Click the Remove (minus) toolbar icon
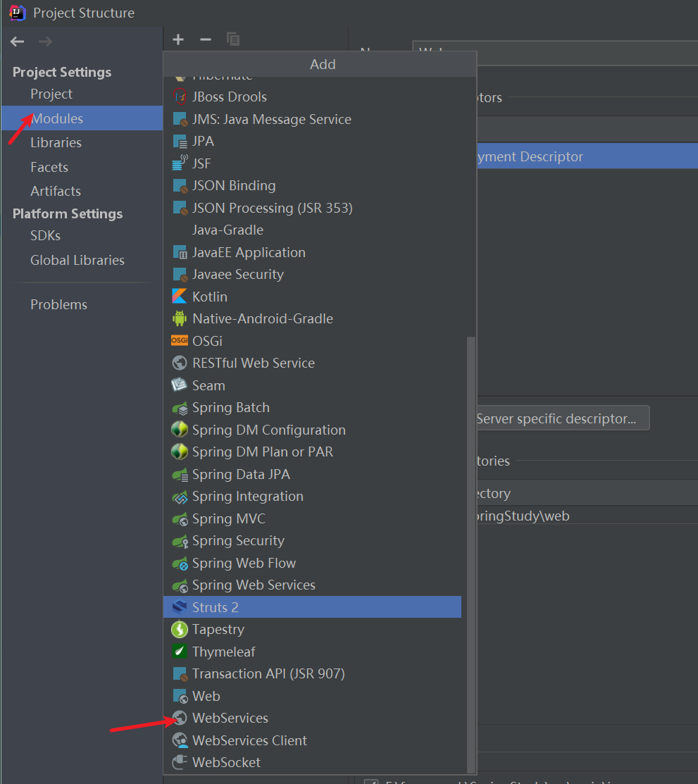Viewport: 698px width, 784px height. [206, 39]
